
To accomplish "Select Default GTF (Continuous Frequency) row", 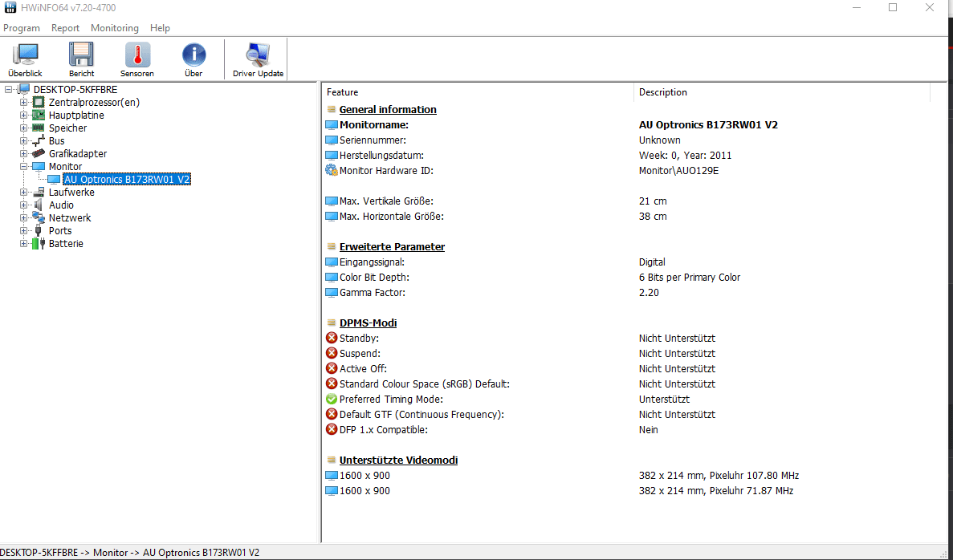I will pyautogui.click(x=626, y=414).
